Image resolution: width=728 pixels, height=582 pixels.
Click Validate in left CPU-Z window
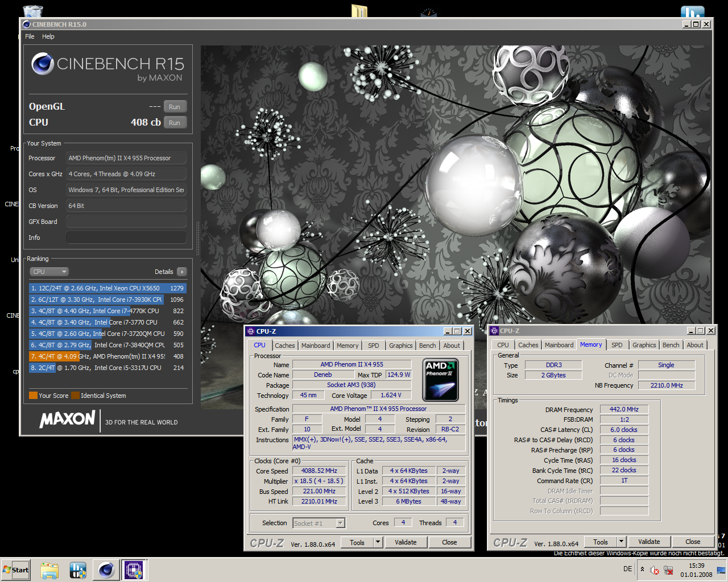(x=406, y=542)
